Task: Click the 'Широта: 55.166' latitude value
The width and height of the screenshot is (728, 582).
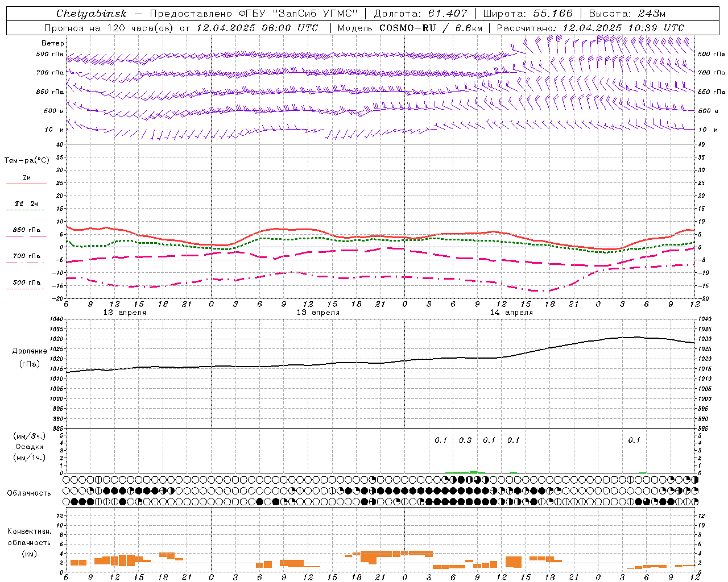Action: 528,14
